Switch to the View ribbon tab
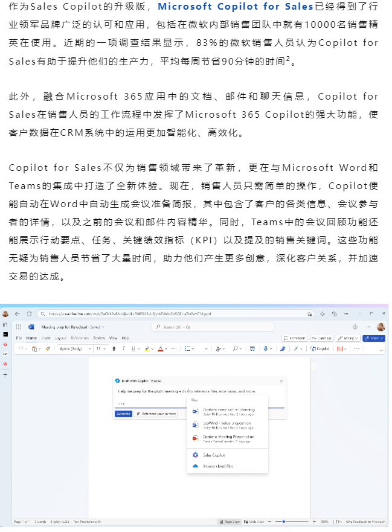 tap(113, 338)
